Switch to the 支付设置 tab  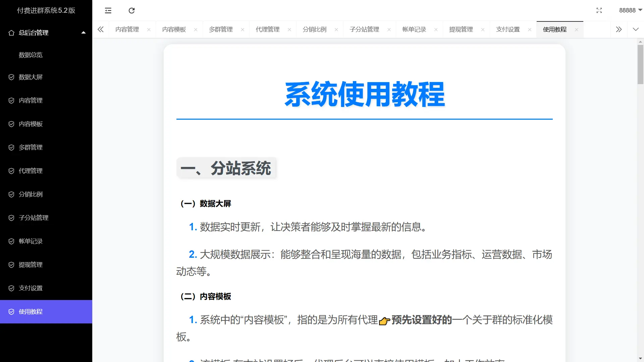click(507, 29)
